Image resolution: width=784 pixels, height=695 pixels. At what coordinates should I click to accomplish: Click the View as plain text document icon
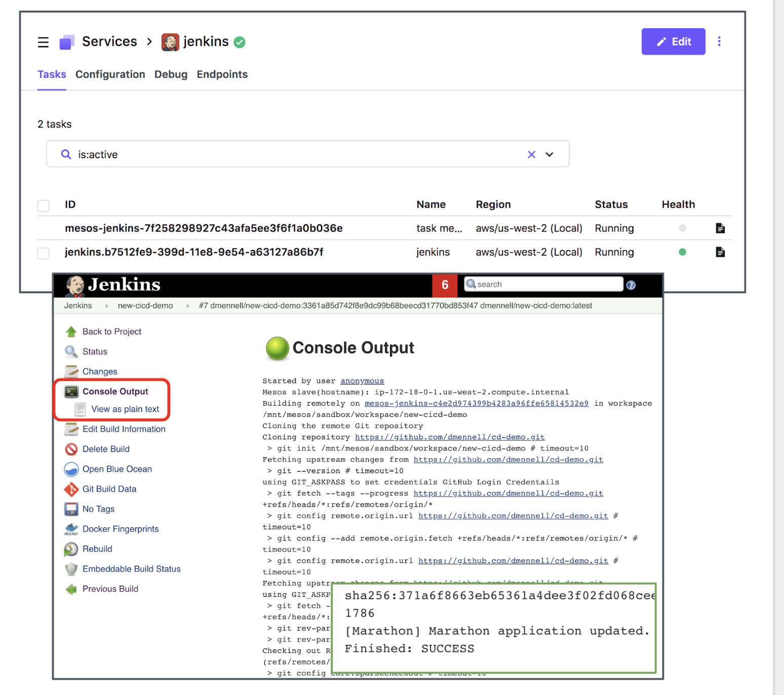80,409
